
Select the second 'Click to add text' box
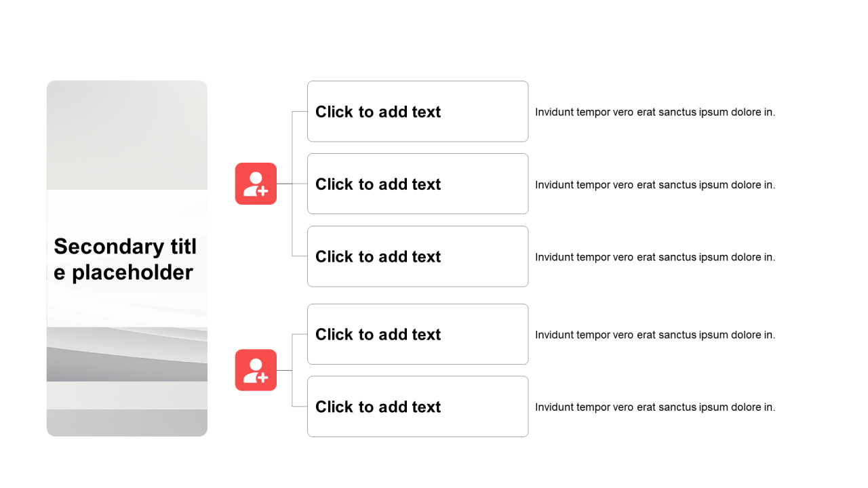click(418, 184)
